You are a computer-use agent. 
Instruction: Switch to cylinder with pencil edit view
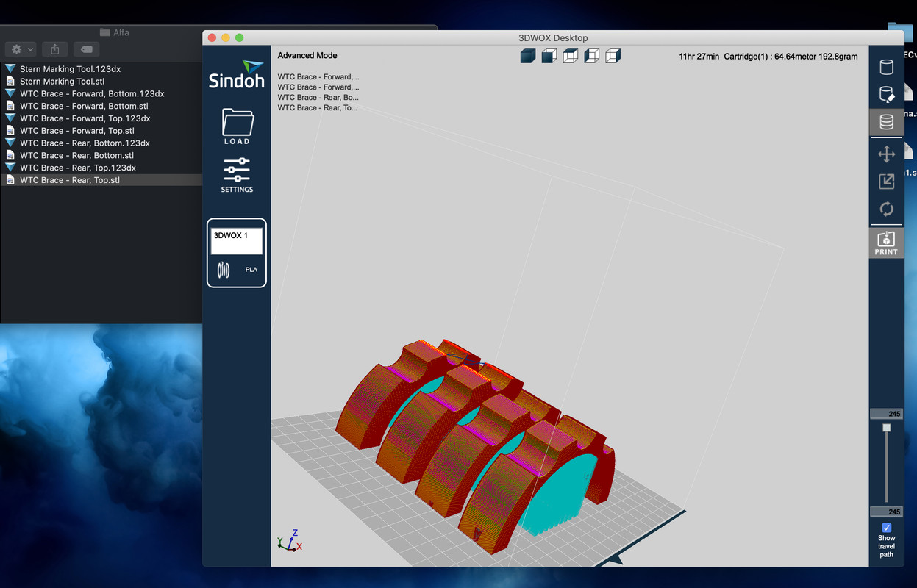[x=887, y=94]
